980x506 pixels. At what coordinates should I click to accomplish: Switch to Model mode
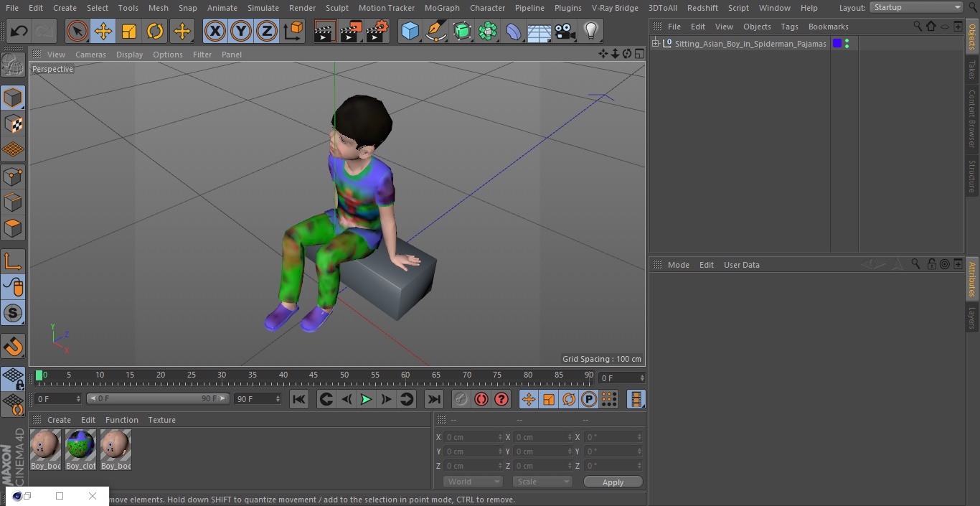coord(14,98)
